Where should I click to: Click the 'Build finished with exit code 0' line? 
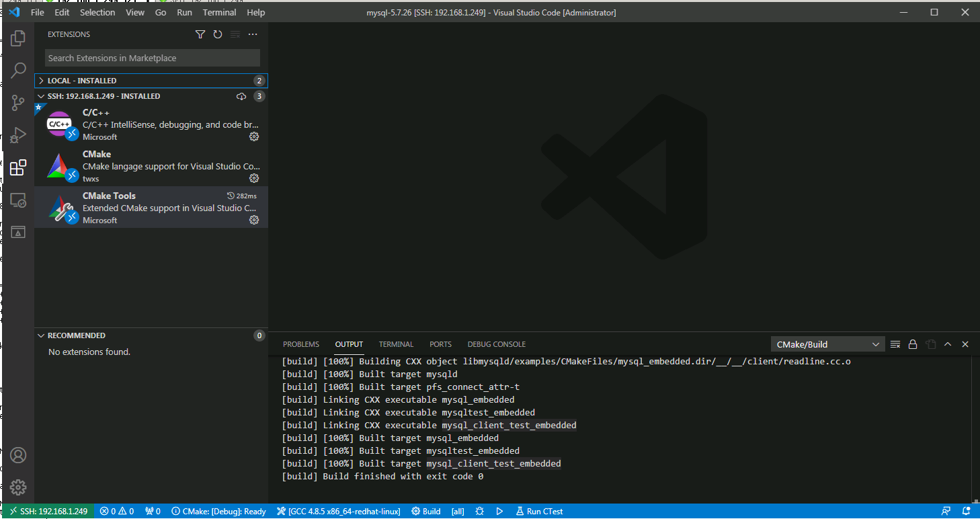[x=382, y=476]
